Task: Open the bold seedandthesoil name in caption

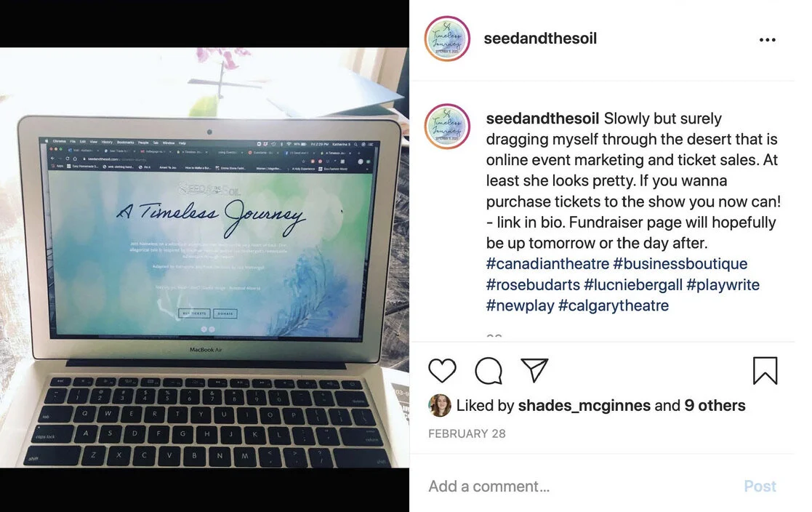Action: [542, 119]
